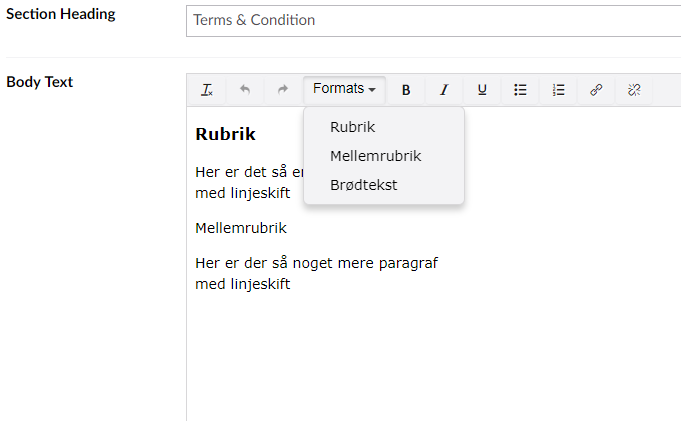Remove link with the unlink icon
Image resolution: width=681 pixels, height=421 pixels.
634,89
